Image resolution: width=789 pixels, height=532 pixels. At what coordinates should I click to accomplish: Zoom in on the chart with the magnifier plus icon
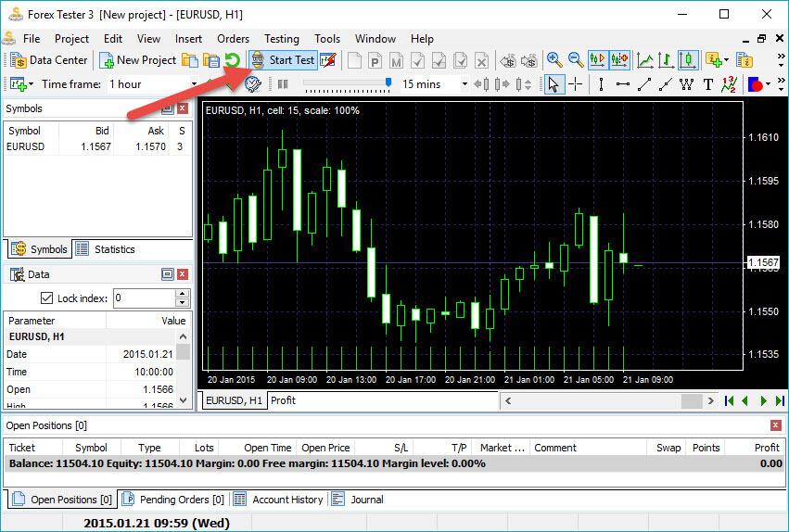(554, 60)
